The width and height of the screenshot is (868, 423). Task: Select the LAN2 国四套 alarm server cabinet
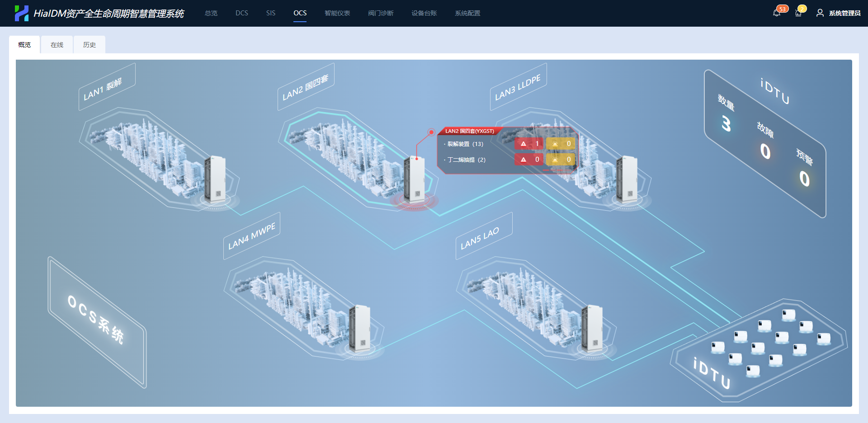[414, 179]
